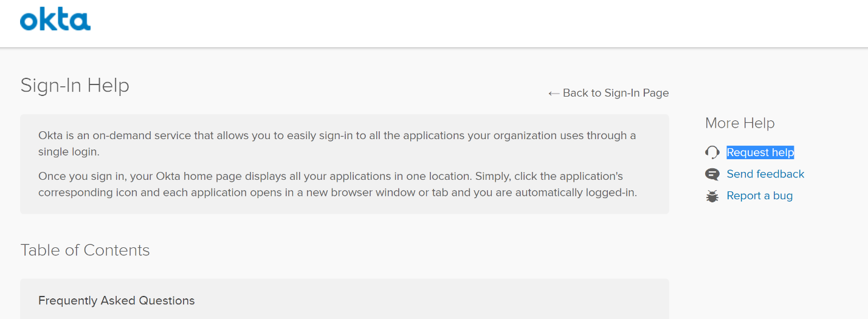Open the Request help link
Screen dimensions: 868x319
point(760,153)
